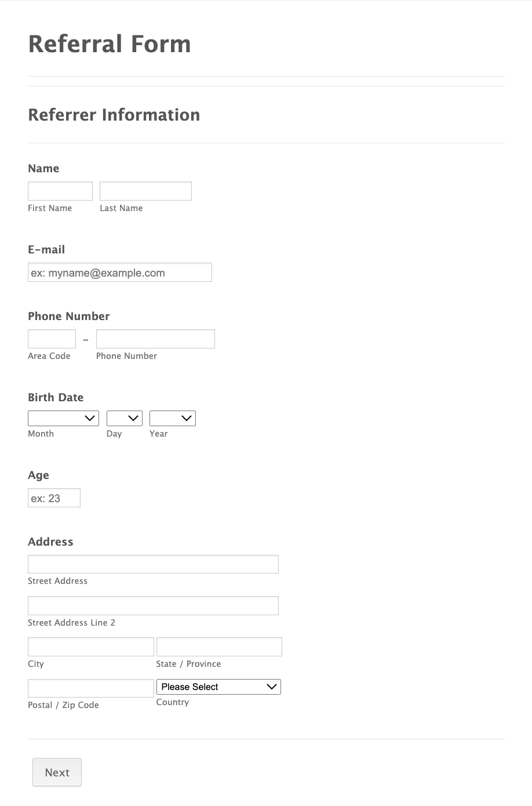Screen dimensions: 532x806
Task: Open the birth Year dropdown
Action: click(x=173, y=418)
